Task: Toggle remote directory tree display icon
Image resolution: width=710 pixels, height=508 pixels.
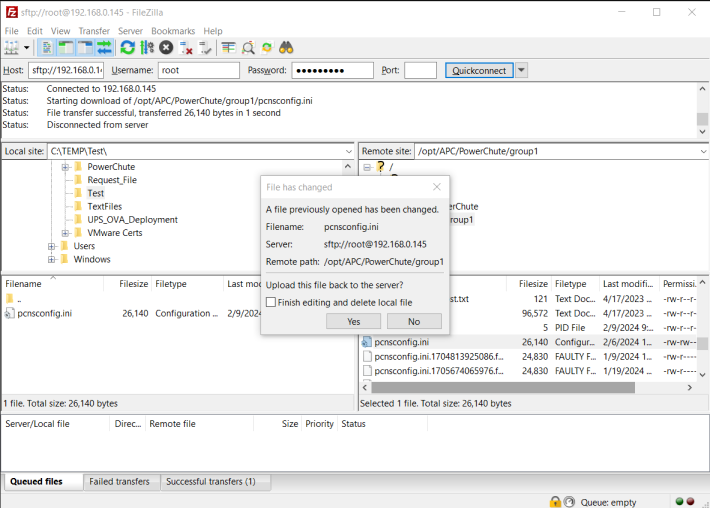Action: 85,48
